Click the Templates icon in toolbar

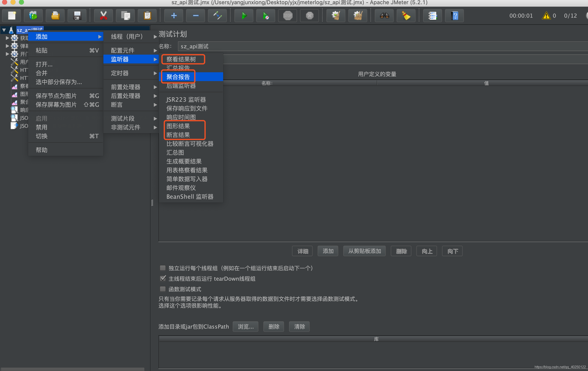point(33,16)
